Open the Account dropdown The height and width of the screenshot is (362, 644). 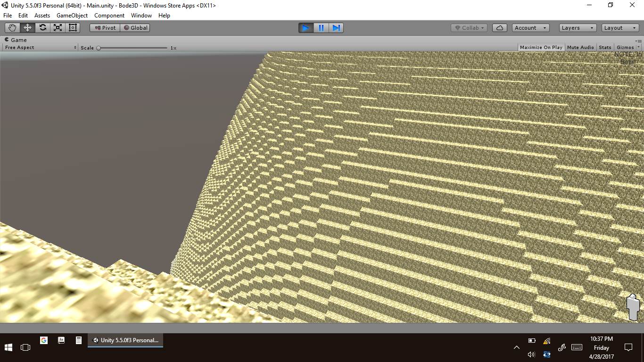(530, 28)
